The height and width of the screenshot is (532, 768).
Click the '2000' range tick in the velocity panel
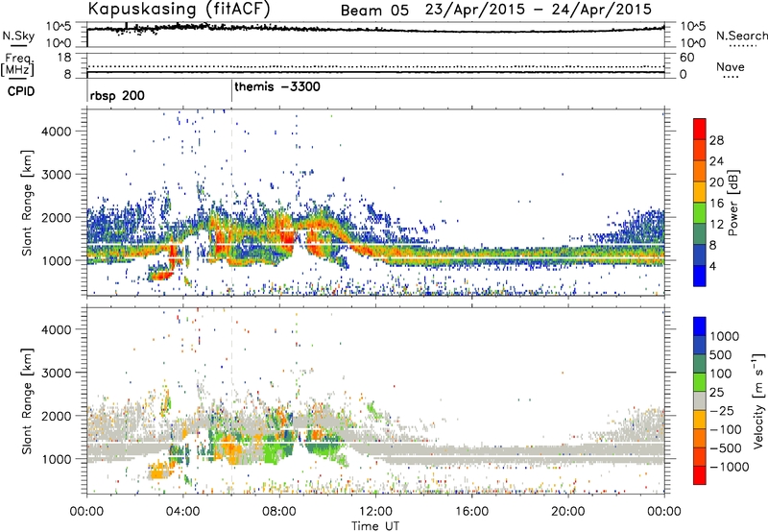pos(57,416)
